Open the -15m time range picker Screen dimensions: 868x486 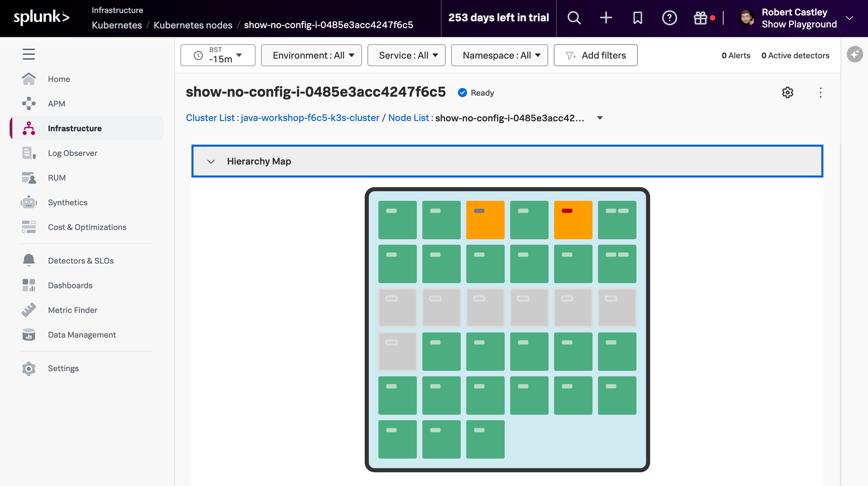tap(218, 55)
